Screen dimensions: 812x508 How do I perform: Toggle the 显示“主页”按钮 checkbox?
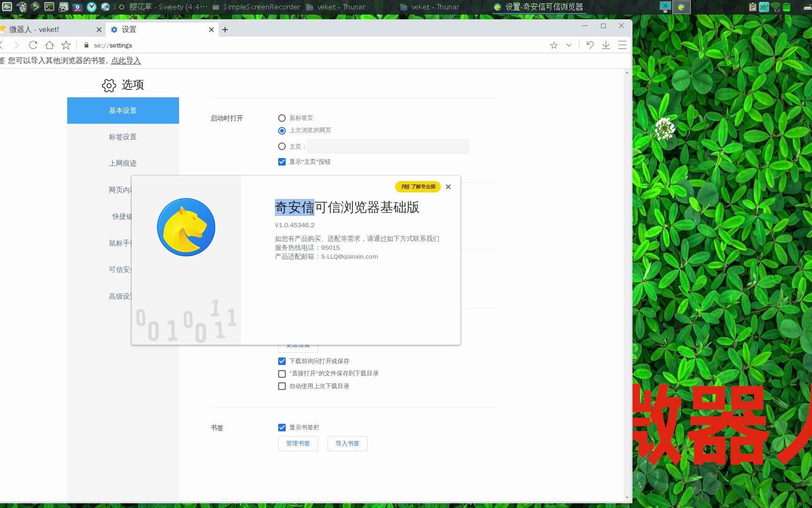click(282, 162)
